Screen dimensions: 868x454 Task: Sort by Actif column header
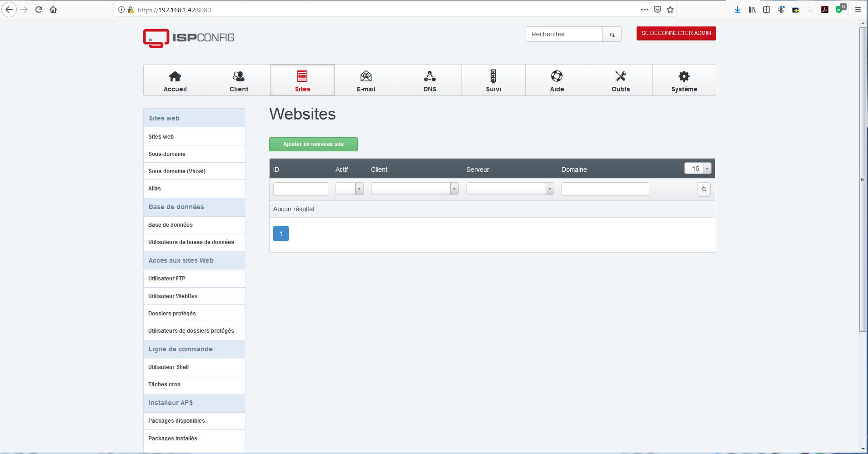click(x=341, y=170)
